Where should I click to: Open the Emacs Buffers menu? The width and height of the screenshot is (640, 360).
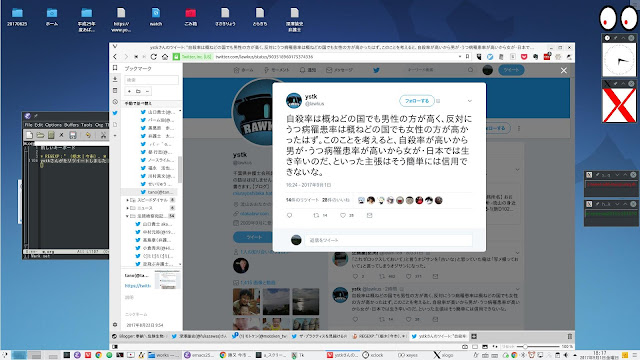(71, 125)
